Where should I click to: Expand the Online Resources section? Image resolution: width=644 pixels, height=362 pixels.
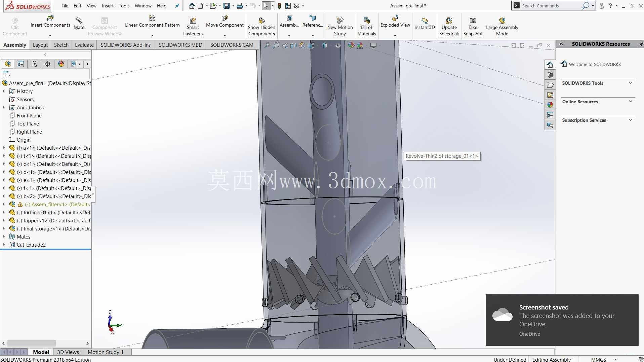coord(631,102)
